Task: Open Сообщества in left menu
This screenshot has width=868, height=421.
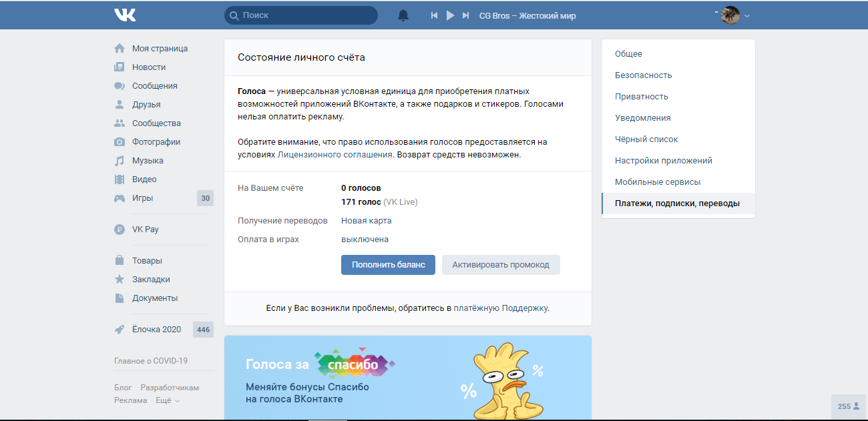Action: pos(156,123)
